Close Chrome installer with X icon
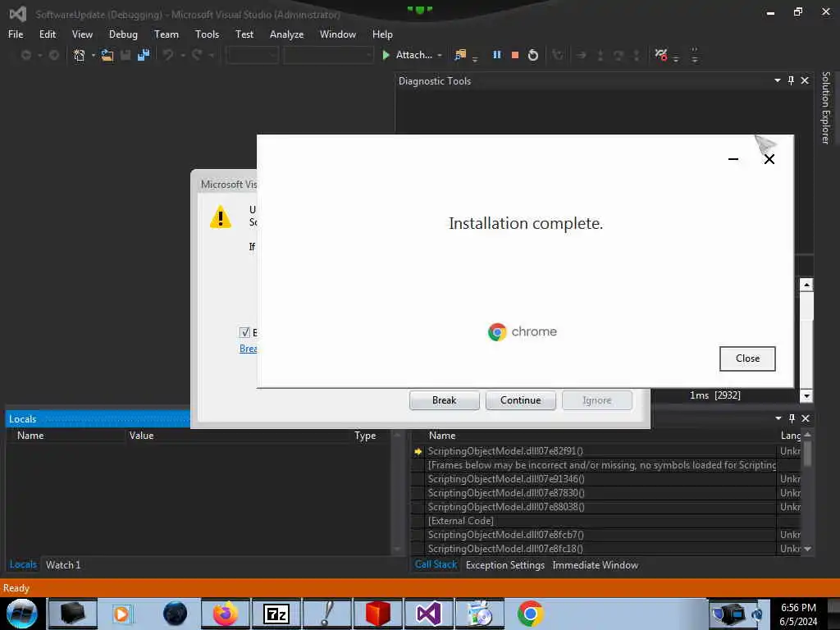 (769, 159)
